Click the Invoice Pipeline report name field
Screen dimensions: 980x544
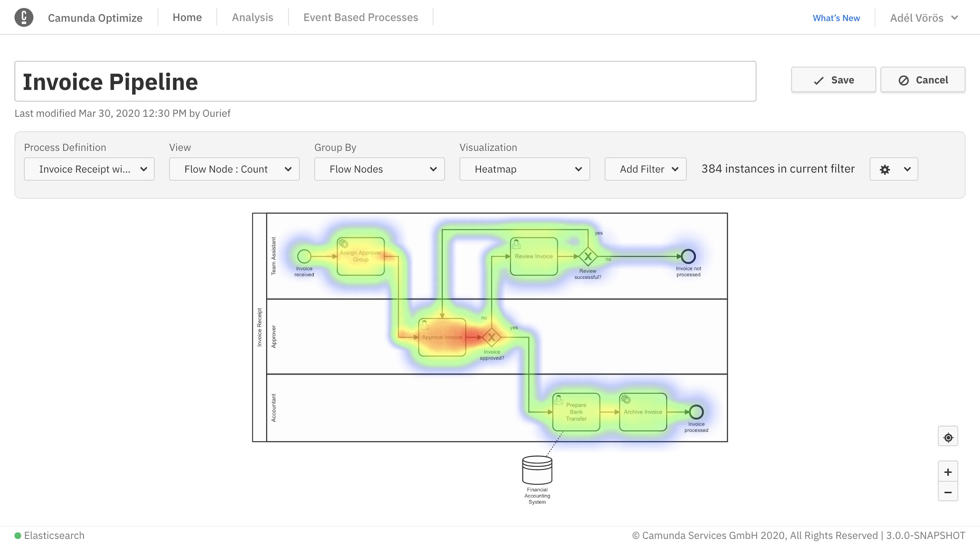[385, 81]
